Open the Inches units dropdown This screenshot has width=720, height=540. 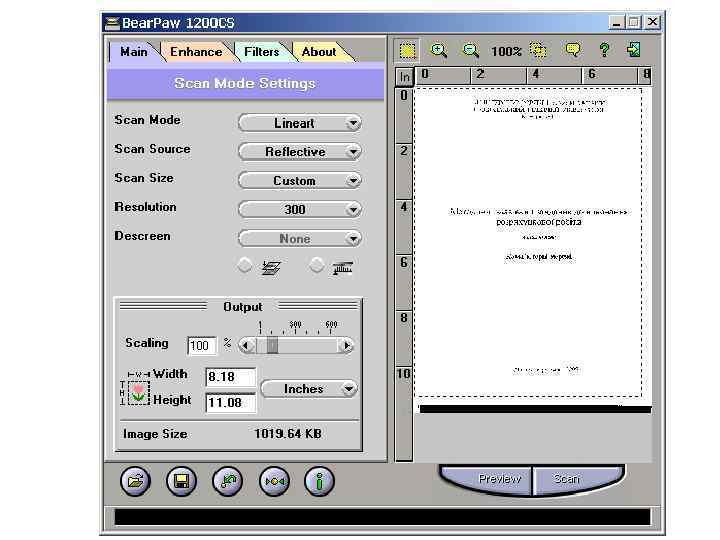(x=309, y=389)
